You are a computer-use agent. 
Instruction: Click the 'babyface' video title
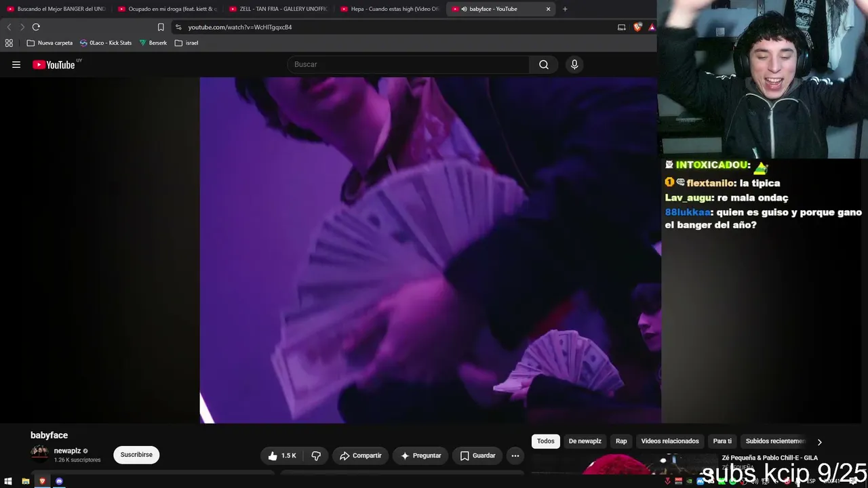coord(49,435)
